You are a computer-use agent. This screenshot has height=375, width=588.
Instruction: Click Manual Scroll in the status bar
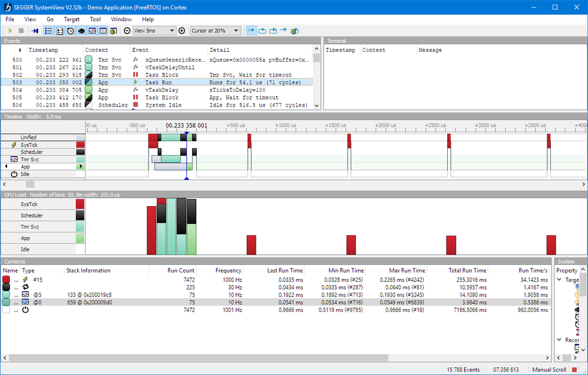(549, 370)
